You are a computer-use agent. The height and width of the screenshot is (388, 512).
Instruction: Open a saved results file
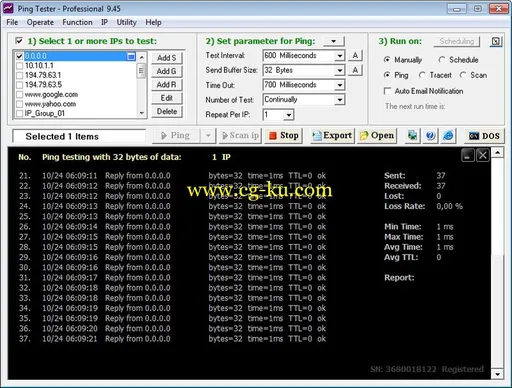377,136
